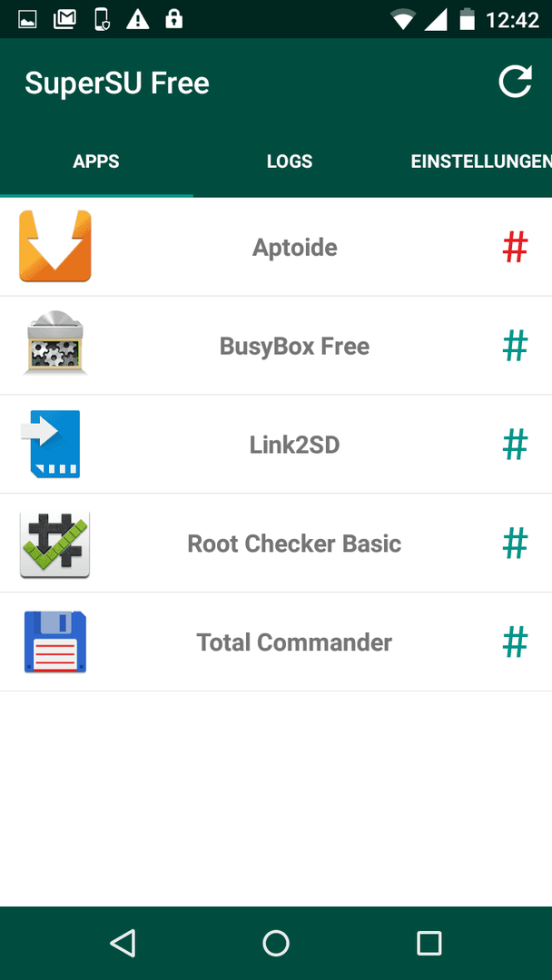Open the Total Commander entry name
552x980 pixels.
point(294,642)
